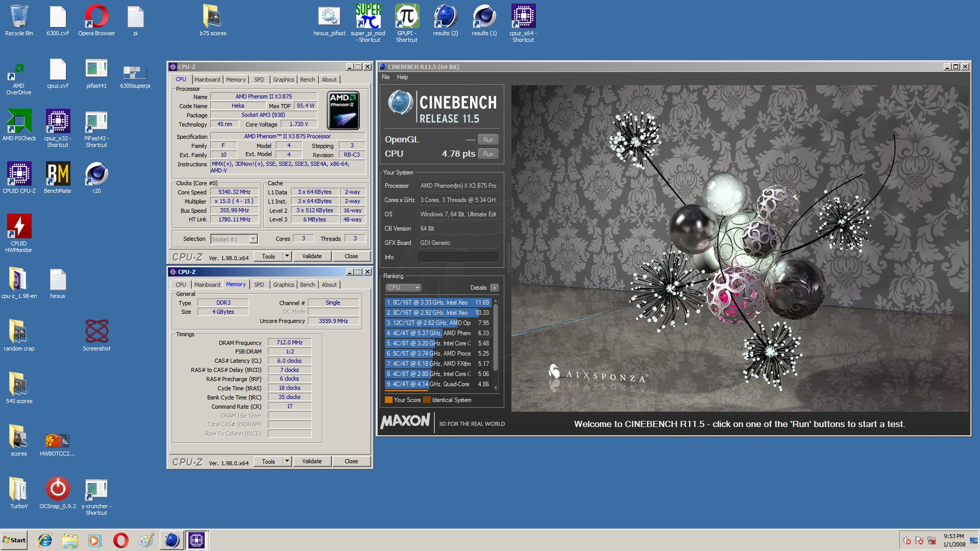Run the OpenGL test in Cinebench

point(488,140)
